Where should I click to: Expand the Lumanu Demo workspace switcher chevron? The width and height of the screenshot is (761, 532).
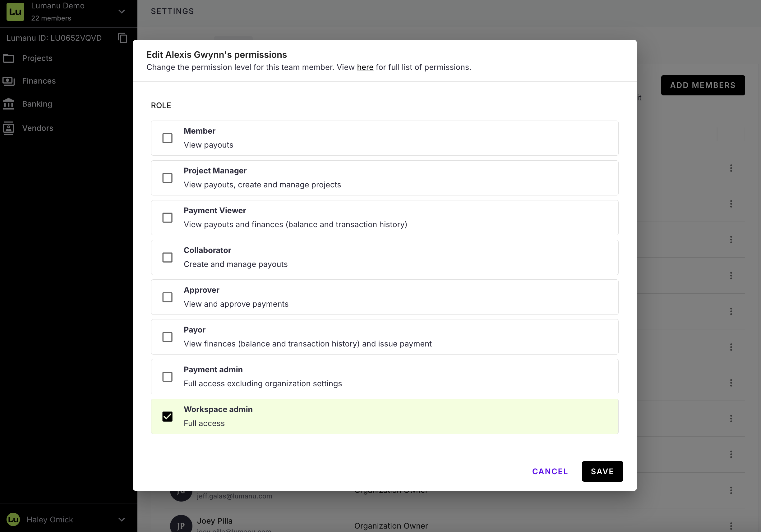click(x=122, y=11)
